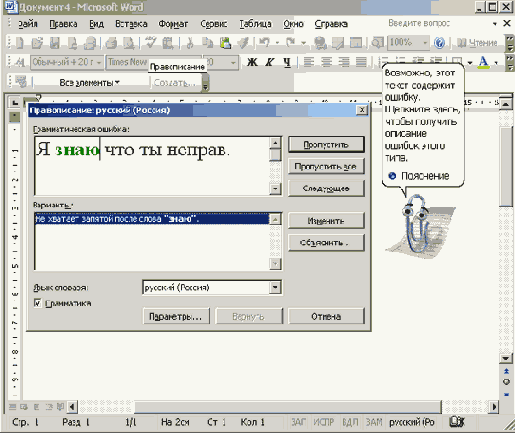515x433 pixels.
Task: Save the document with the floppy icon
Action: click(x=55, y=43)
